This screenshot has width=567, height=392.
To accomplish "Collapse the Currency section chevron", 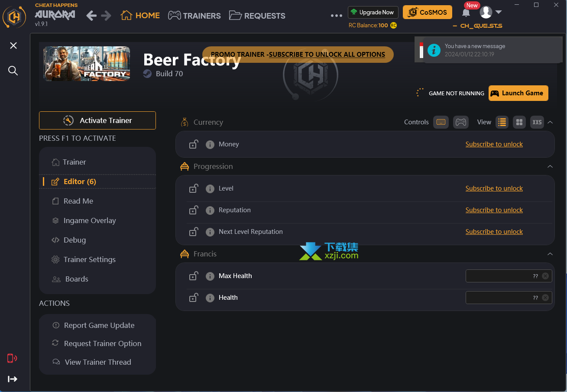I will pos(550,122).
